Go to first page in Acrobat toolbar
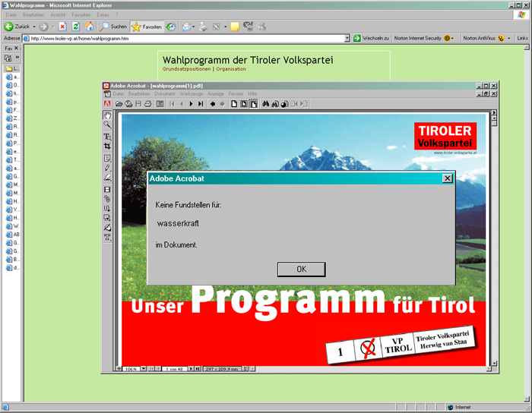This screenshot has height=413, width=532. (172, 104)
